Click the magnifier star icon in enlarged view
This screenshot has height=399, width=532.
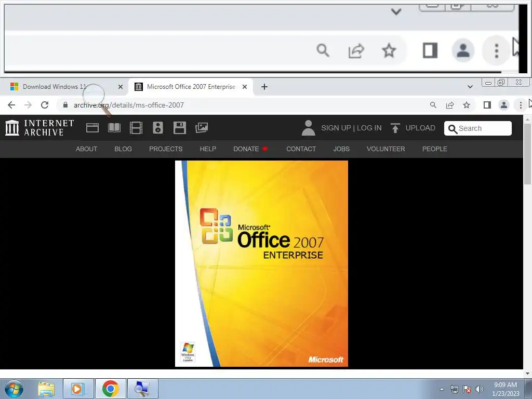[x=389, y=51]
